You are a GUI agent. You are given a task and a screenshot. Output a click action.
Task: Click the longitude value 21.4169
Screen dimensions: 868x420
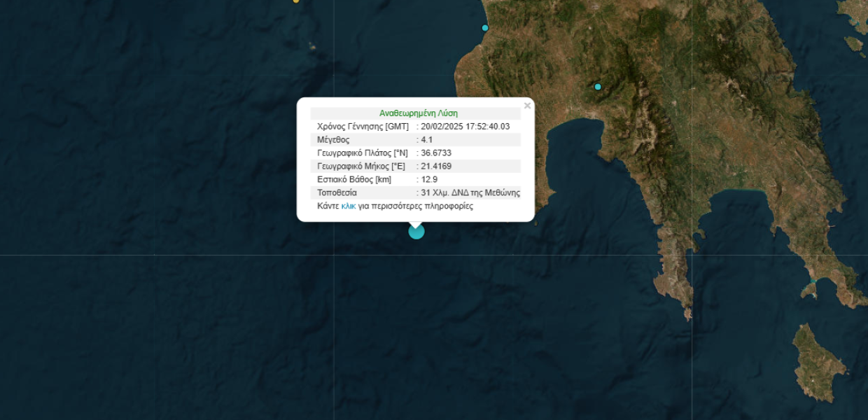coord(436,167)
